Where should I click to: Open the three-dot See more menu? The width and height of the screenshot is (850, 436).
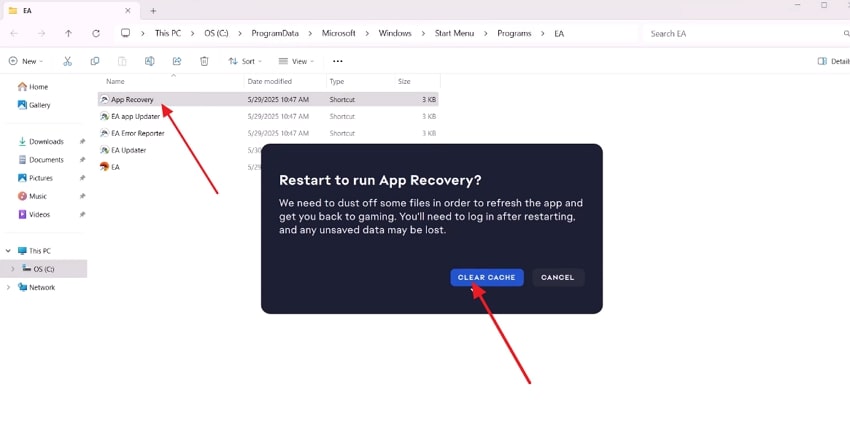[338, 61]
